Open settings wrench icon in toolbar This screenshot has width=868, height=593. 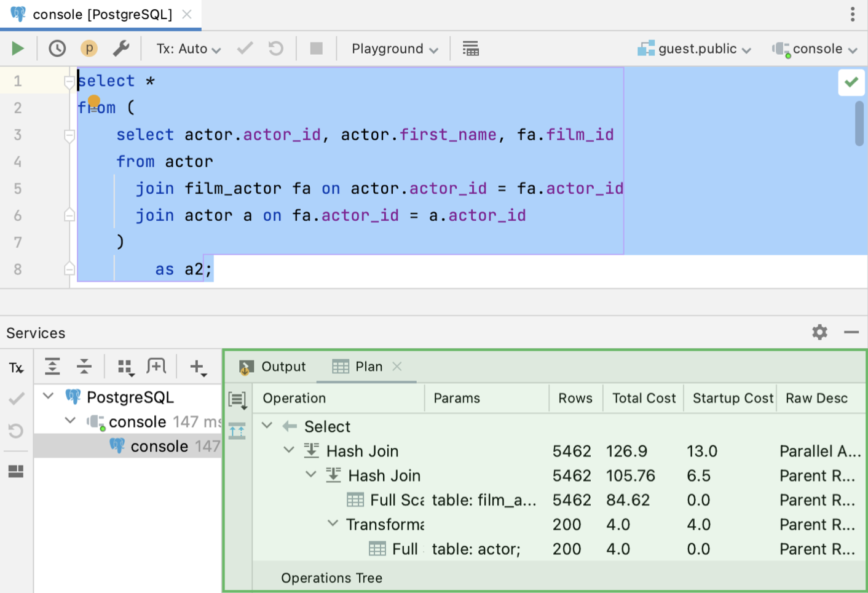121,49
